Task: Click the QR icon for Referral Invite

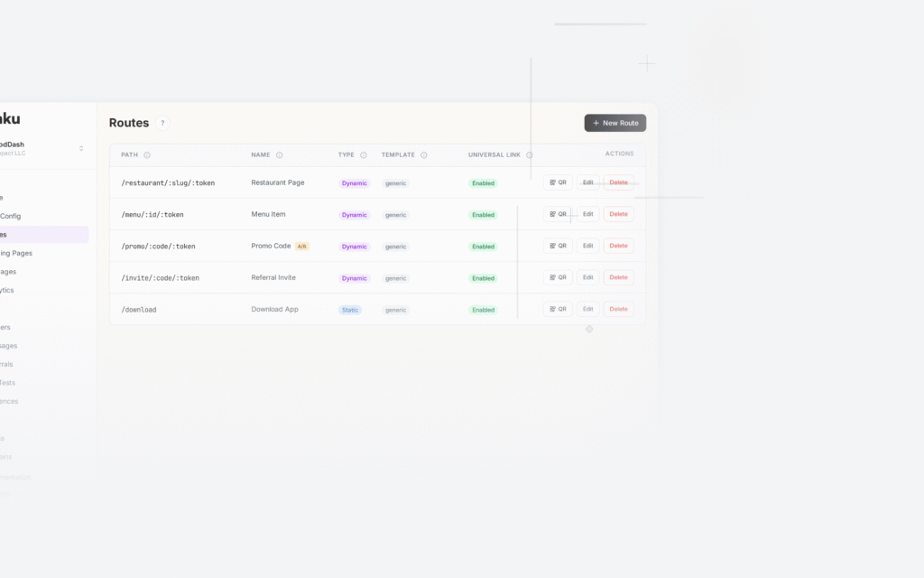Action: coord(558,277)
